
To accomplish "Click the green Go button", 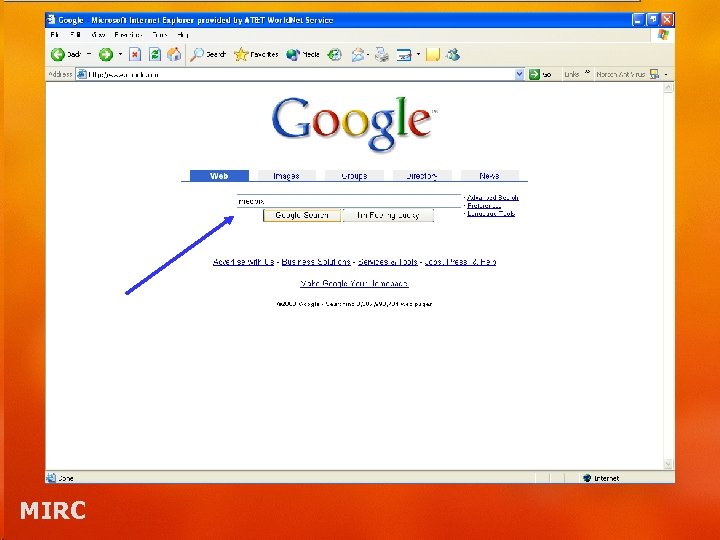I will pyautogui.click(x=540, y=74).
